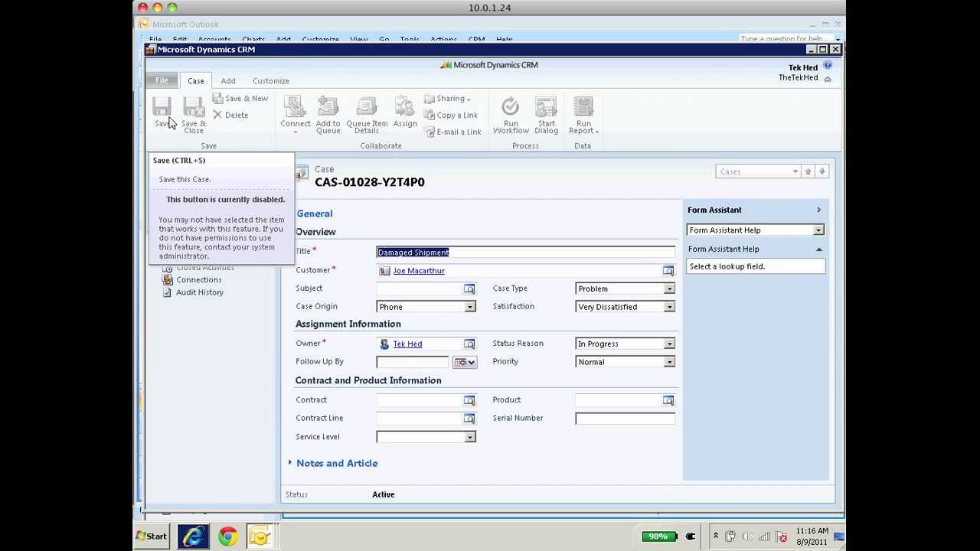Select the Case ribbon tab
The height and width of the screenshot is (551, 980).
[196, 80]
